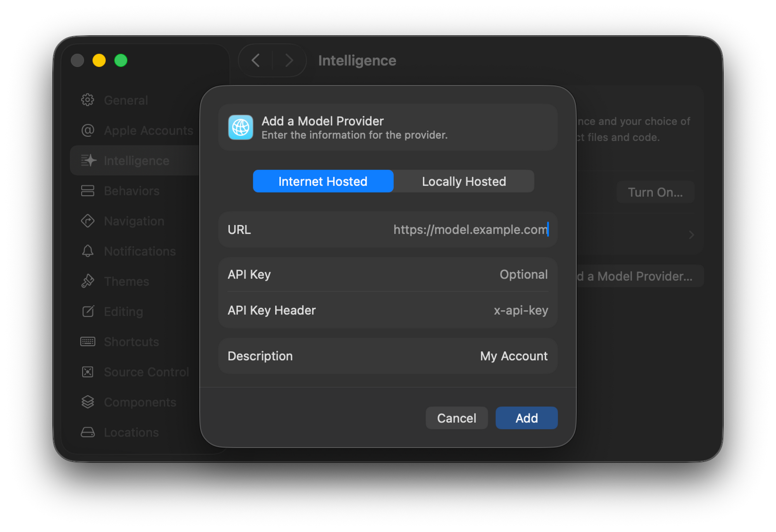The width and height of the screenshot is (776, 532).
Task: Open Shortcuts settings in sidebar
Action: tap(131, 342)
